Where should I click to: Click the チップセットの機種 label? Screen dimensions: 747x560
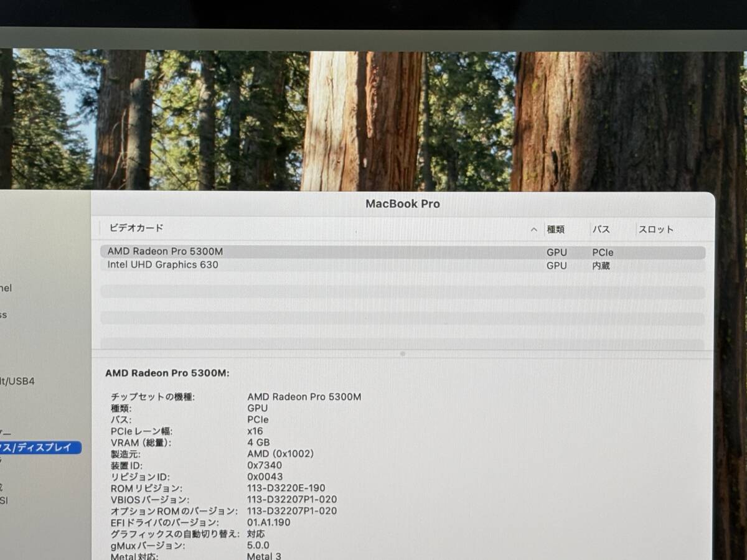[153, 397]
